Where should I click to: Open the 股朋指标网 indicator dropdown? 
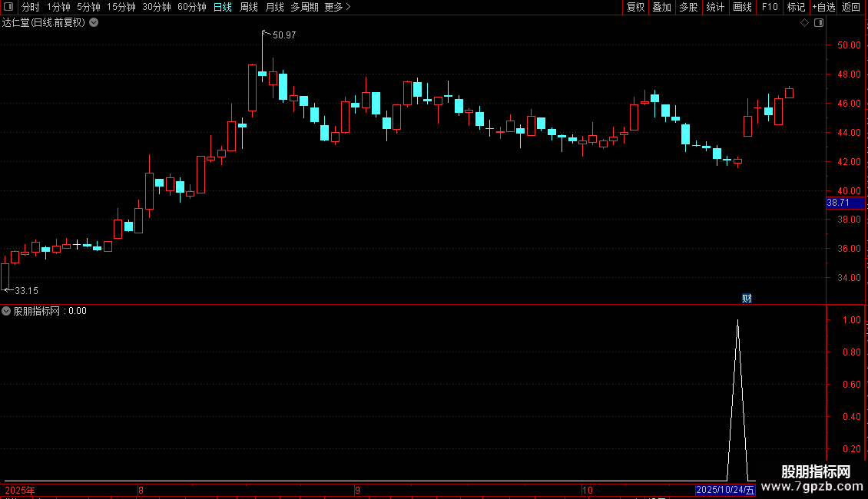pos(6,311)
